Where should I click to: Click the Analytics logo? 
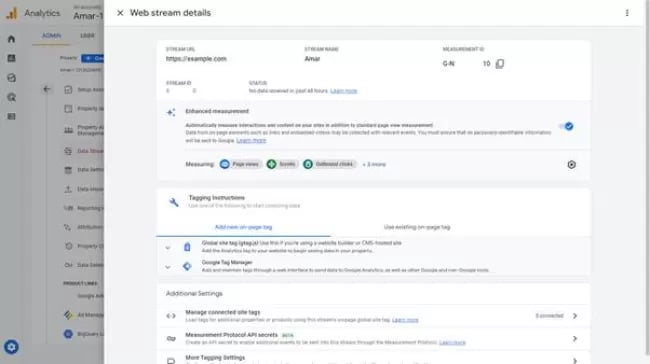[x=12, y=13]
